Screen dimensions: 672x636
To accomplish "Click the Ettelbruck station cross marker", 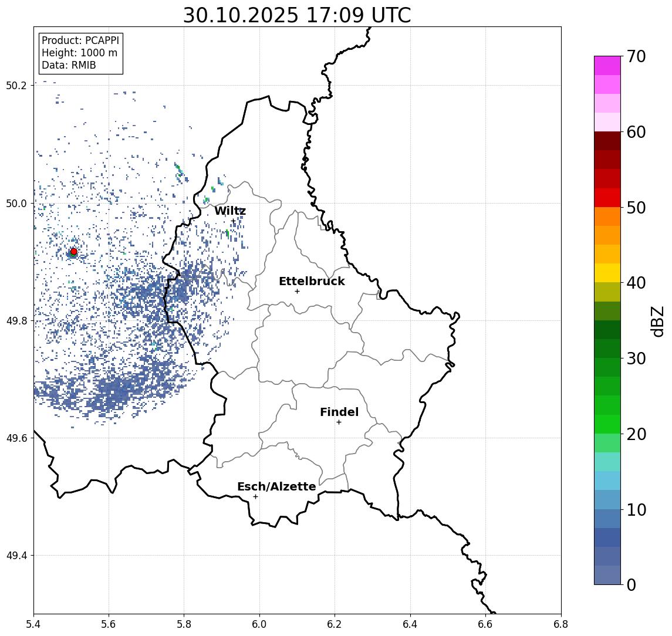I will tap(297, 292).
